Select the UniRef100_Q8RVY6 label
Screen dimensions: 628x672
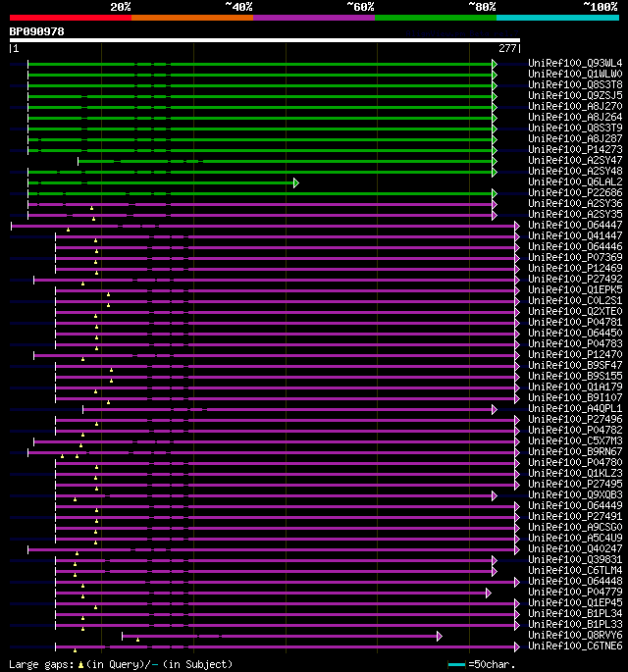click(x=575, y=635)
